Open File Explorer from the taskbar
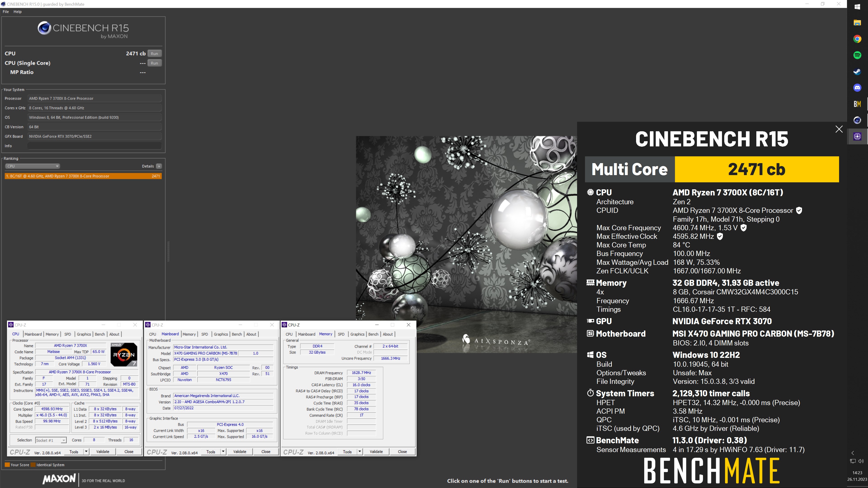This screenshot has width=868, height=488. coord(857,23)
